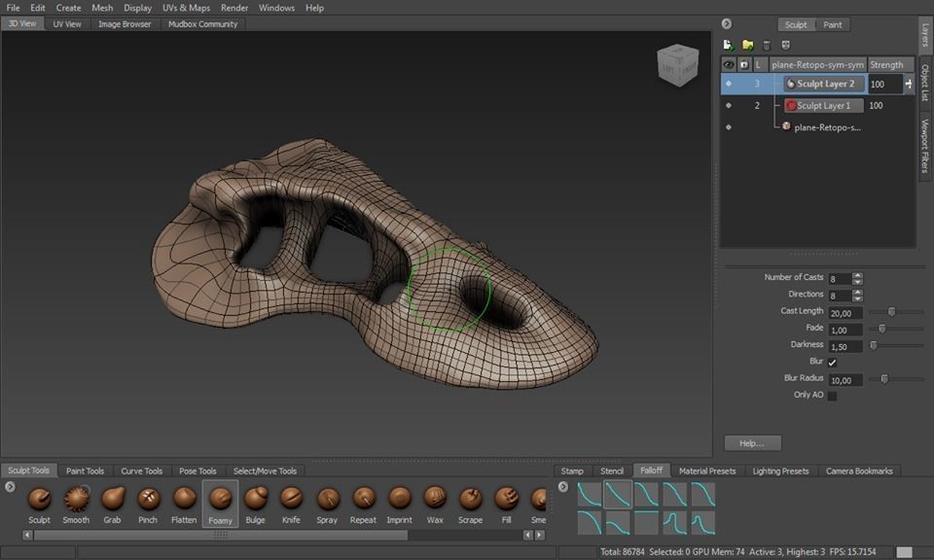Click the delete layer trash icon
This screenshot has height=560, width=934.
click(767, 46)
